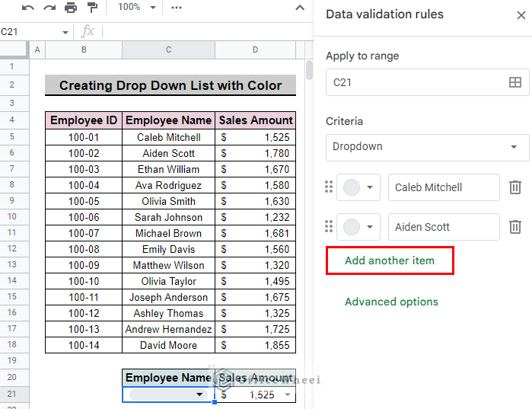Open the name box dropdown arrow
Viewport: 532px width, 409px height.
click(65, 32)
